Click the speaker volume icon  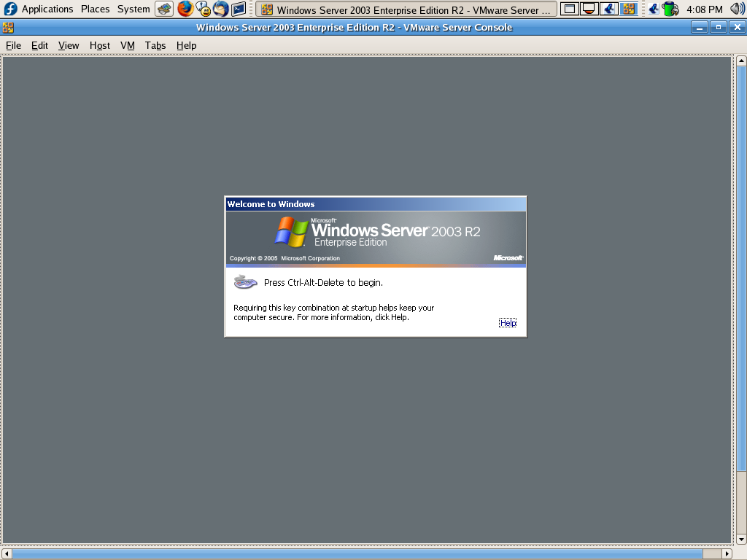point(737,9)
